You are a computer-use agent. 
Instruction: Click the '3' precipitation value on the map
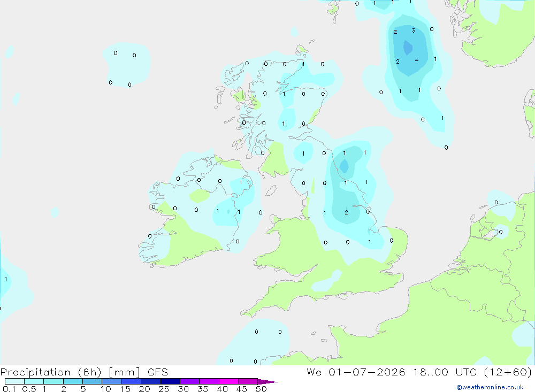tap(414, 30)
